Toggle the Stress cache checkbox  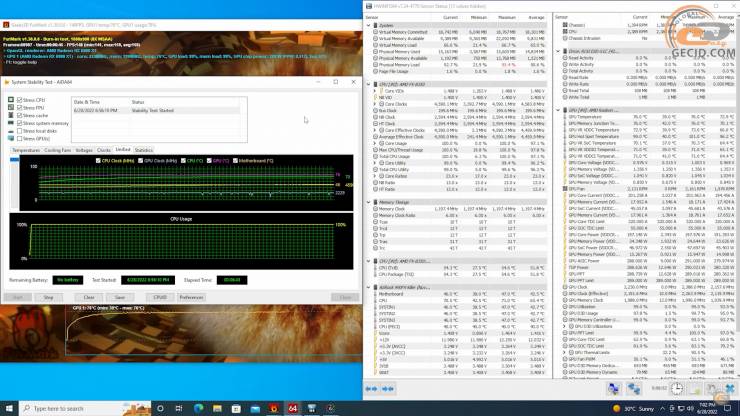19,116
